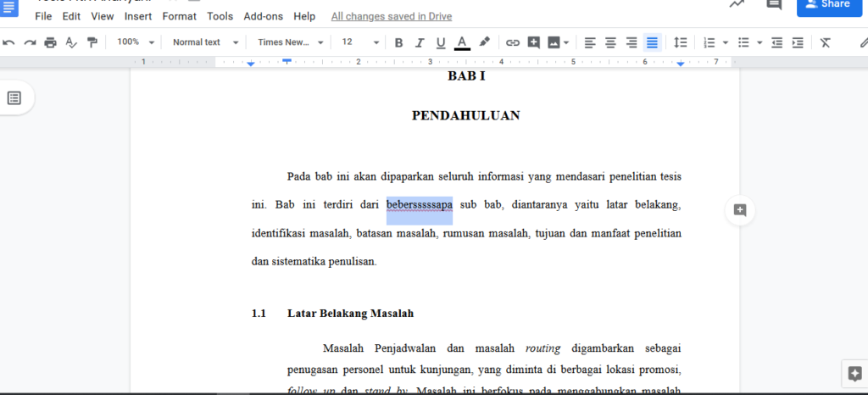Open the zoom 100% dropdown

136,42
